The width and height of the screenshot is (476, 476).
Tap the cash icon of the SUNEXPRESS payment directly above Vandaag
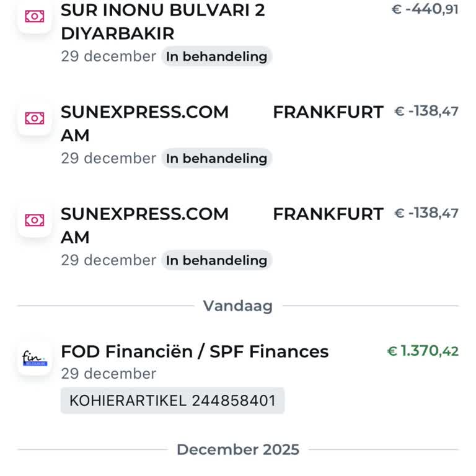coord(35,219)
